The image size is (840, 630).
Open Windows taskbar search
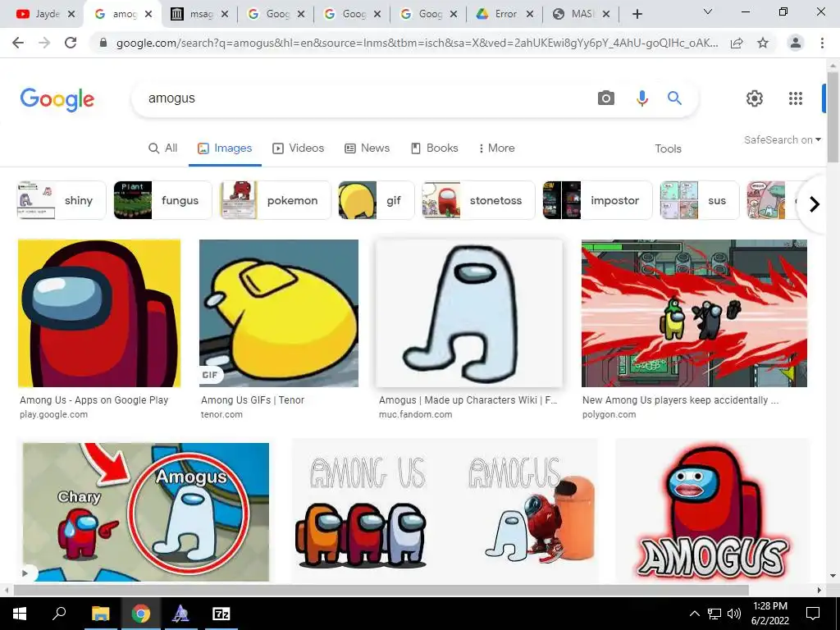(59, 614)
